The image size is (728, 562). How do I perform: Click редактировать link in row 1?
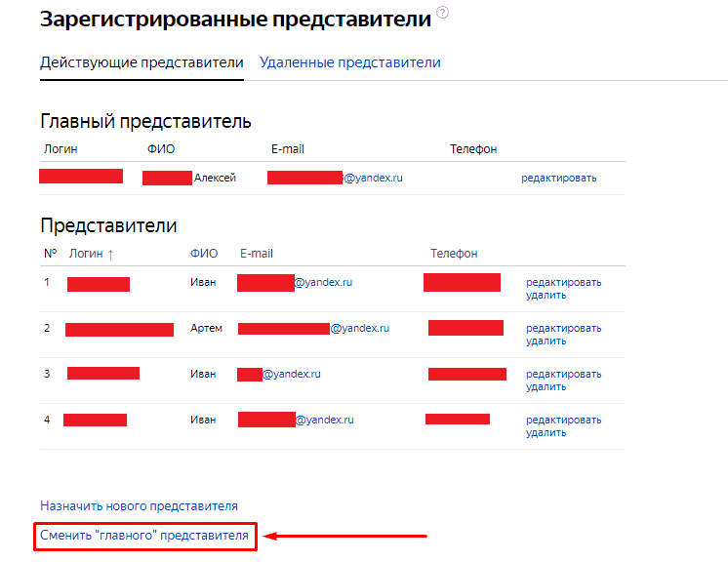[x=563, y=282]
